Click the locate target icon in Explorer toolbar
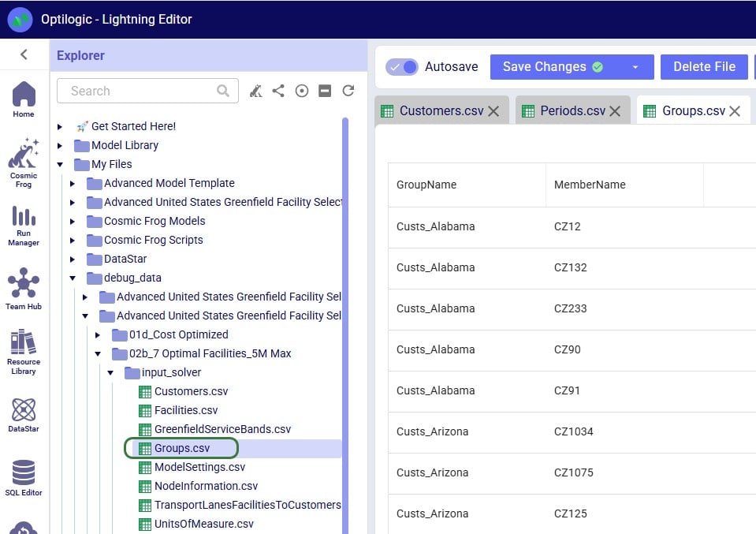 pyautogui.click(x=302, y=91)
